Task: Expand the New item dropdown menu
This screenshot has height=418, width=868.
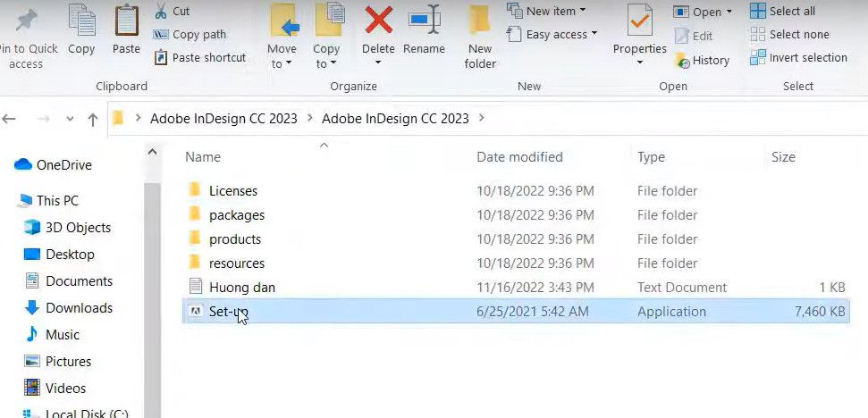Action: point(546,11)
